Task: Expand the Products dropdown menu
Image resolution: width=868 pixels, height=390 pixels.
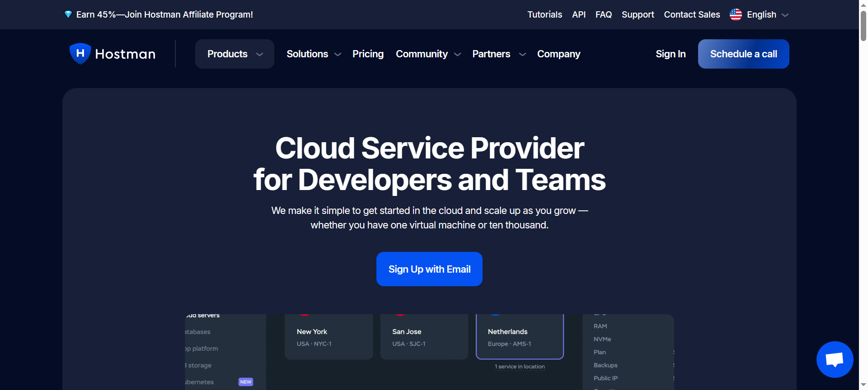Action: click(x=235, y=54)
